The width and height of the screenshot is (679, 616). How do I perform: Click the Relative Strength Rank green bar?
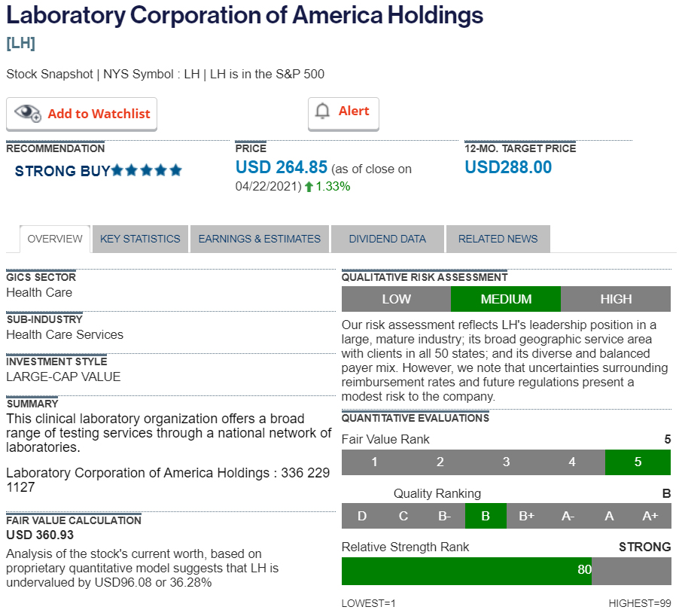[x=467, y=571]
